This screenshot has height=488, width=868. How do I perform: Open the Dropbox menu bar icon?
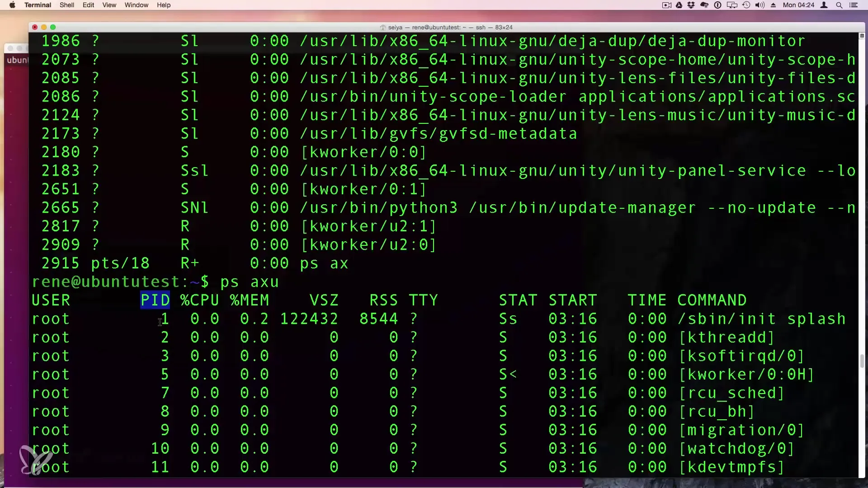click(x=691, y=5)
